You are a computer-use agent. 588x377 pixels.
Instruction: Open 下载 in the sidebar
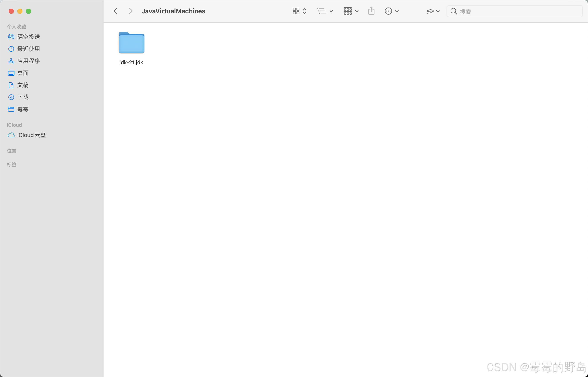click(x=23, y=97)
